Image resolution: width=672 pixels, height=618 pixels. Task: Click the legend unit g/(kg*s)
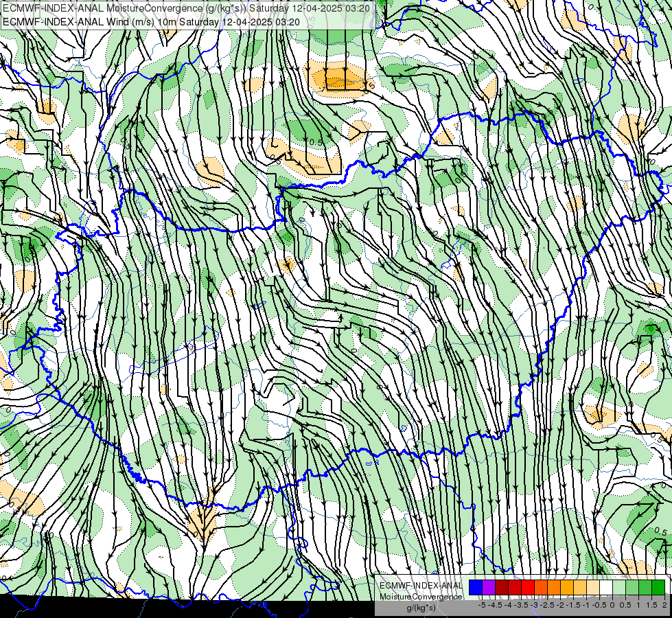pyautogui.click(x=421, y=608)
